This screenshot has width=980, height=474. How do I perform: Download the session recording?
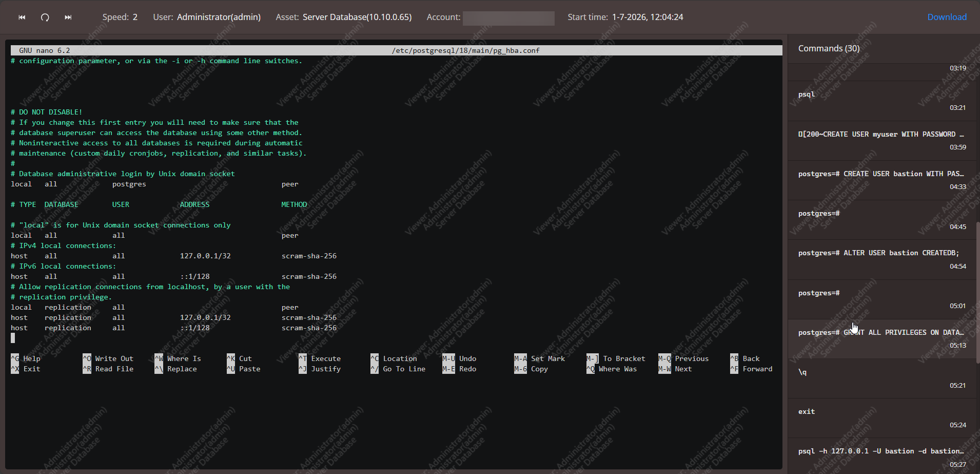[x=947, y=17]
